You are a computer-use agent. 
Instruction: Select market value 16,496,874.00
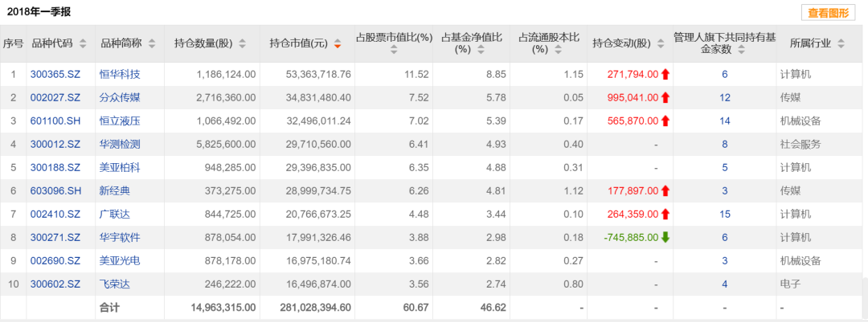click(319, 284)
